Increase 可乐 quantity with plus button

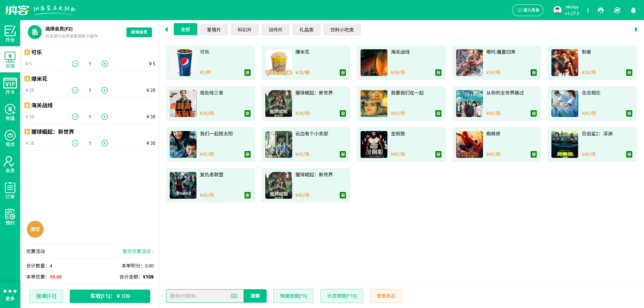point(105,64)
